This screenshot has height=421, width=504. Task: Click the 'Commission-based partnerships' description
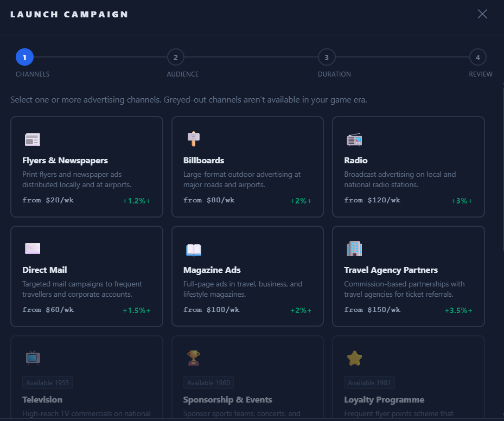click(404, 289)
